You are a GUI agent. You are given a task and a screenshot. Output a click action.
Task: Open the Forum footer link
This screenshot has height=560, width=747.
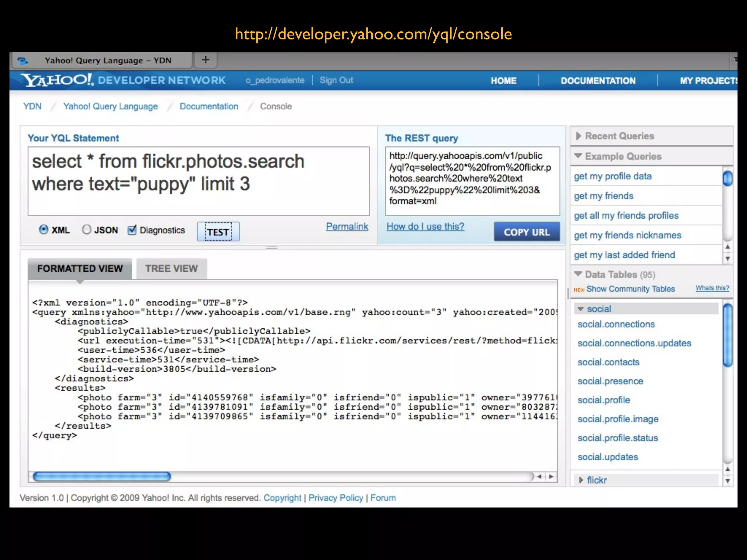[x=383, y=498]
